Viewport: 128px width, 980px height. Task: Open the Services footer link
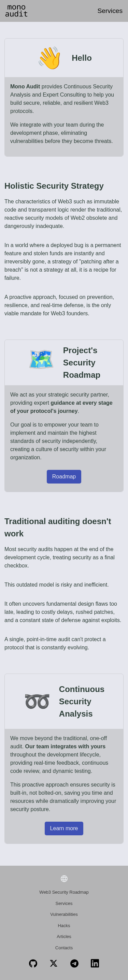pos(64,904)
